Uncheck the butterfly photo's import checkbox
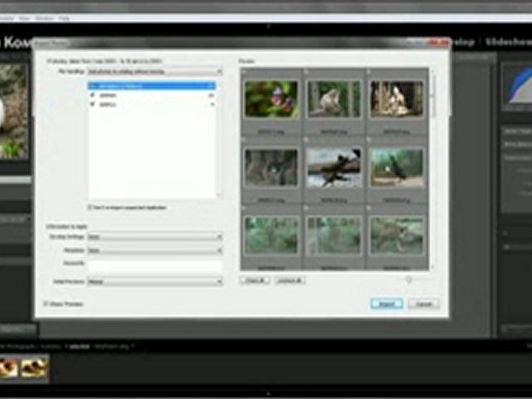This screenshot has width=532, height=399. pos(244,72)
